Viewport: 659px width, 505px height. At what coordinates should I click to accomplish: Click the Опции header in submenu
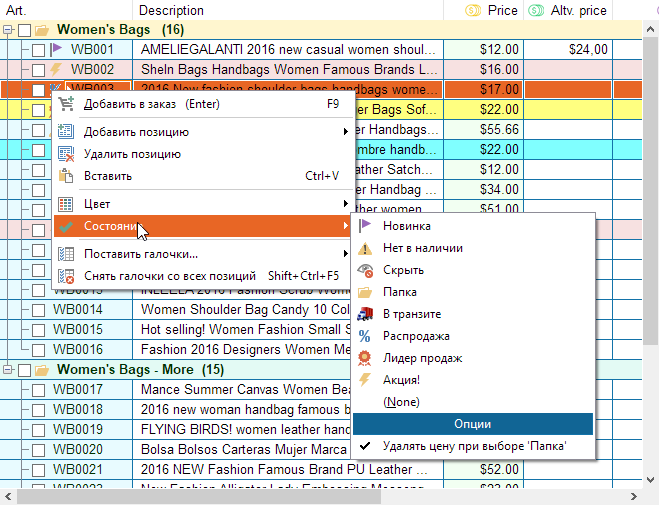(x=473, y=424)
